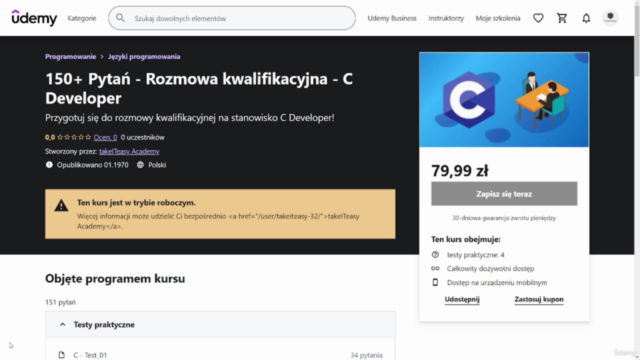The height and width of the screenshot is (360, 640).
Task: Click the warning triangle icon in banner
Action: [x=61, y=205]
